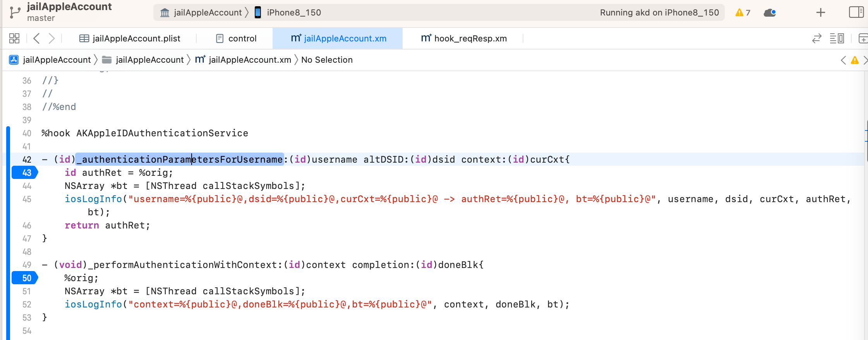The image size is (868, 340).
Task: Choose the iPhone8_150 run destination
Action: point(288,12)
